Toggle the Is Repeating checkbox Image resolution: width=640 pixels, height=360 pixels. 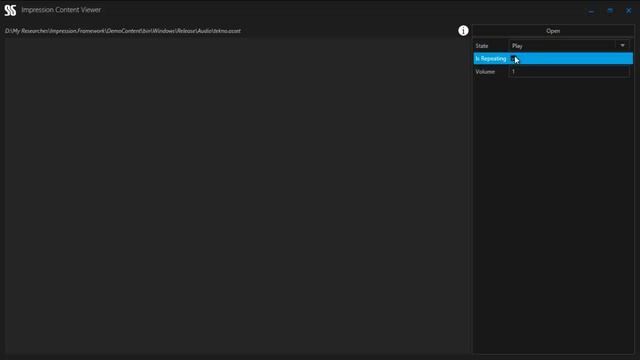click(x=513, y=59)
